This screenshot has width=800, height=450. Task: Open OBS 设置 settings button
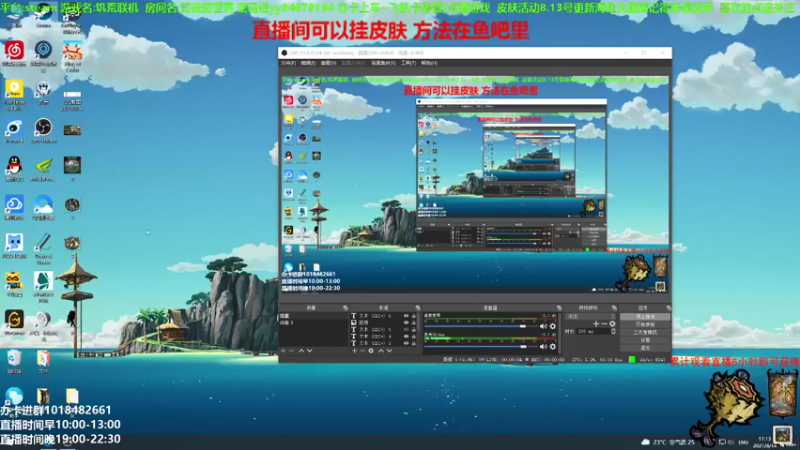pos(645,340)
